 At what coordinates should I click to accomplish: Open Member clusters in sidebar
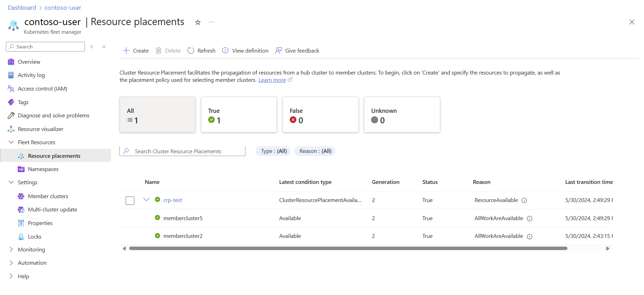click(48, 196)
